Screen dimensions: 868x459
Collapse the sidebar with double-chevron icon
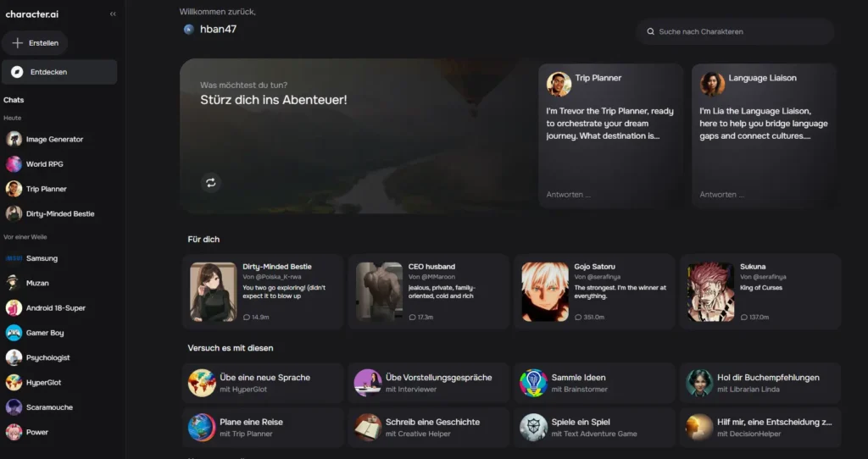pos(113,14)
